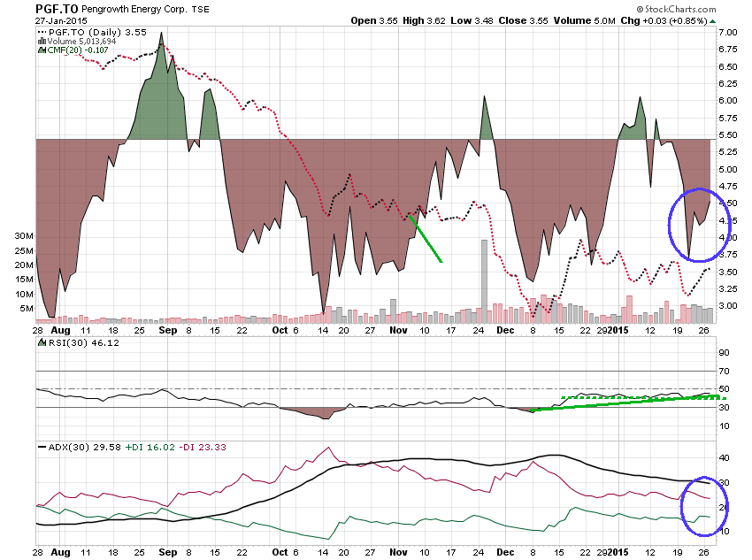752x560 pixels.
Task: Click the Sep label on main chart axis
Action: 167,330
